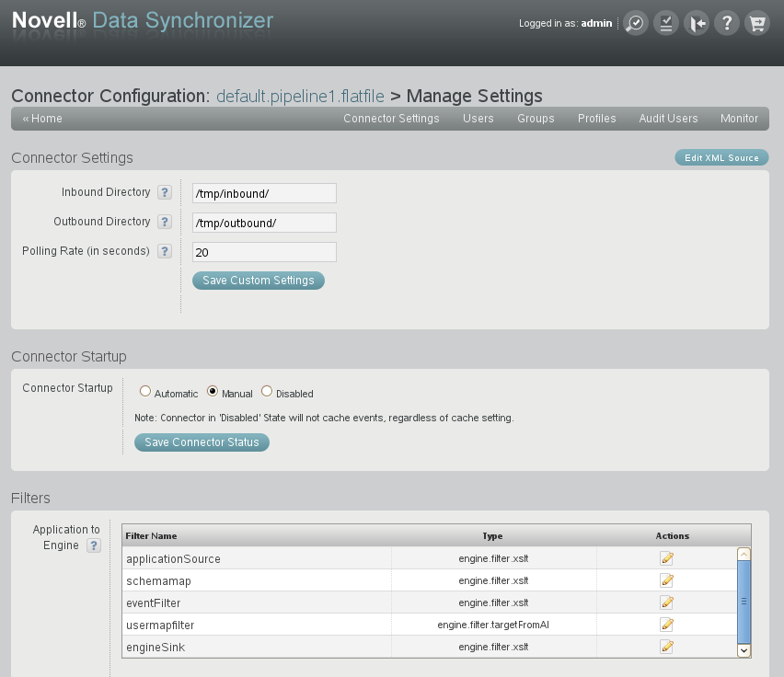Set connector startup to Disabled
This screenshot has width=784, height=677.
pyautogui.click(x=267, y=391)
